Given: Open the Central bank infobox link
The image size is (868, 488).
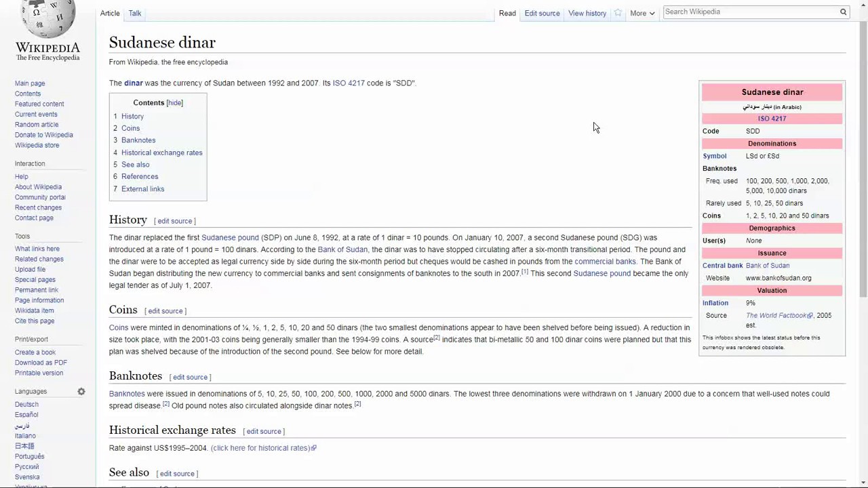Looking at the screenshot, I should 723,266.
